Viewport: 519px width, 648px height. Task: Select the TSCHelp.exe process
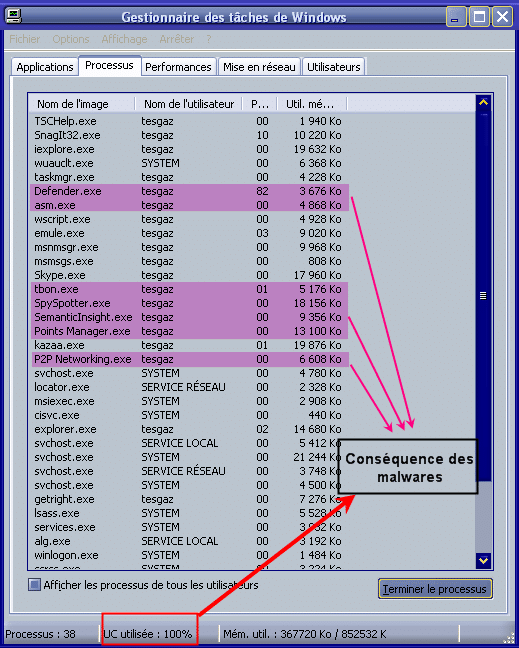tap(190, 121)
